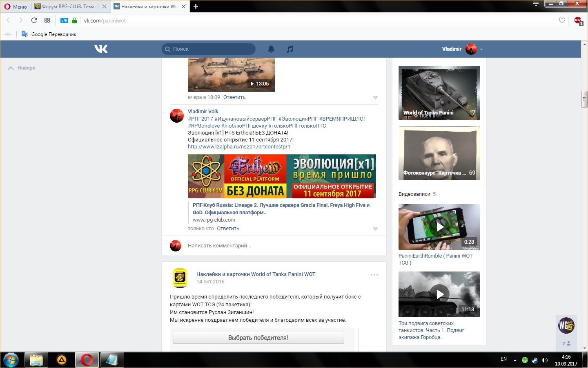Open РПГ-Клуб Russia: Lineage 2 link title

pos(281,209)
